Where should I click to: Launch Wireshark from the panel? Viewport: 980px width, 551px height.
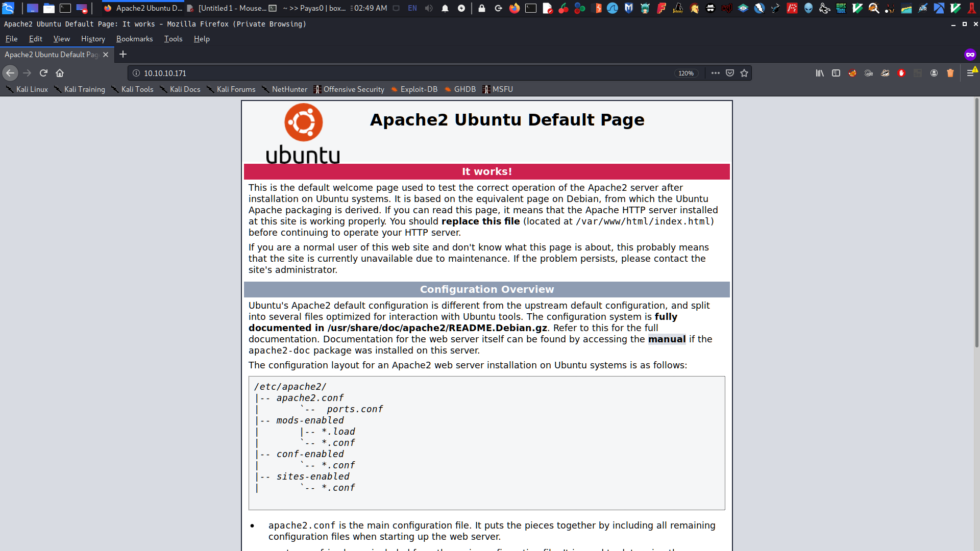pyautogui.click(x=612, y=8)
